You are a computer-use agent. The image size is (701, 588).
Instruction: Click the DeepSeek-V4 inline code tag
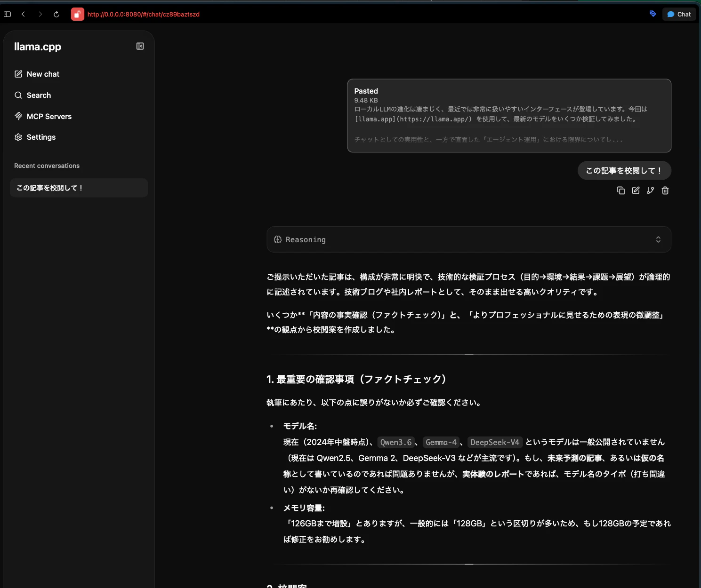coord(495,442)
